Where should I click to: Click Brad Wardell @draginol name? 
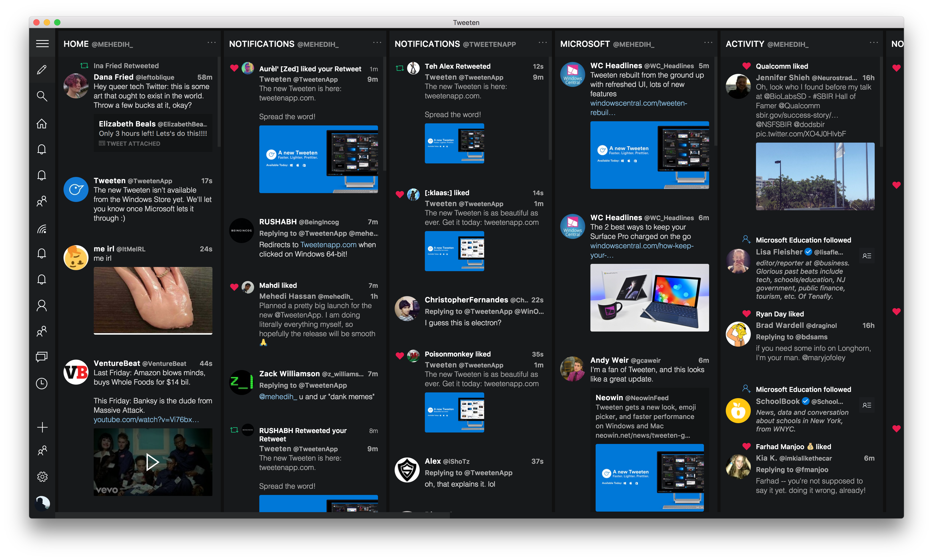point(796,325)
